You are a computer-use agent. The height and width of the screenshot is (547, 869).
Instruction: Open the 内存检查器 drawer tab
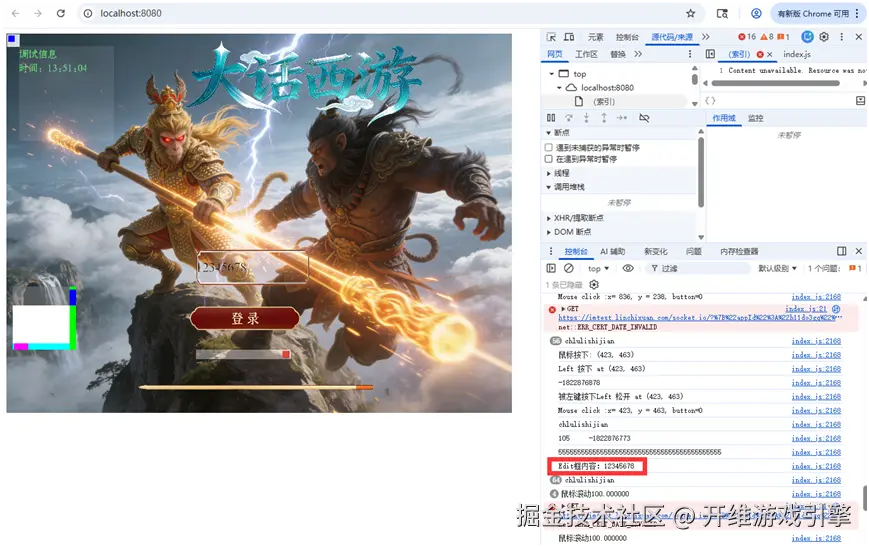(x=739, y=251)
